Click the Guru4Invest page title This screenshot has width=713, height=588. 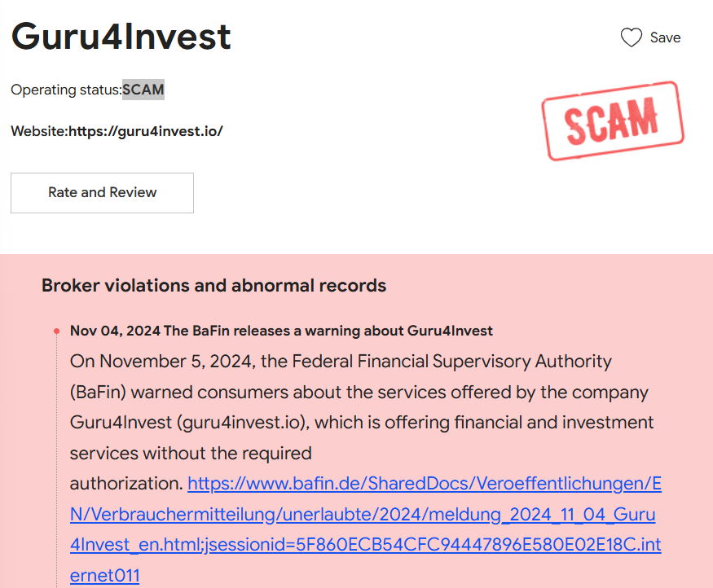(x=121, y=37)
